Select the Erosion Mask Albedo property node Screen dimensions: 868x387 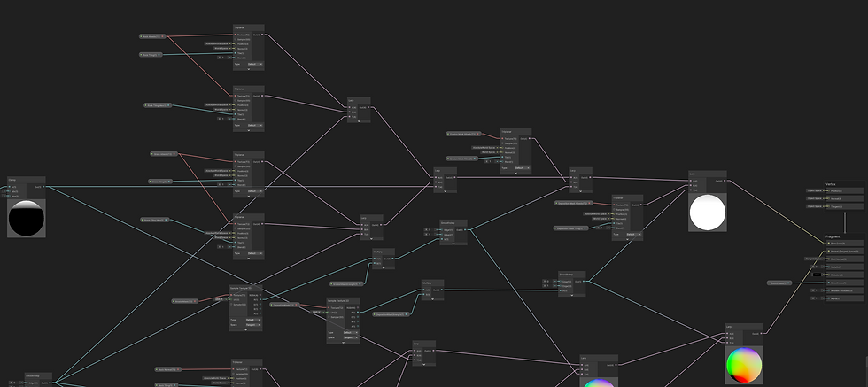(464, 134)
